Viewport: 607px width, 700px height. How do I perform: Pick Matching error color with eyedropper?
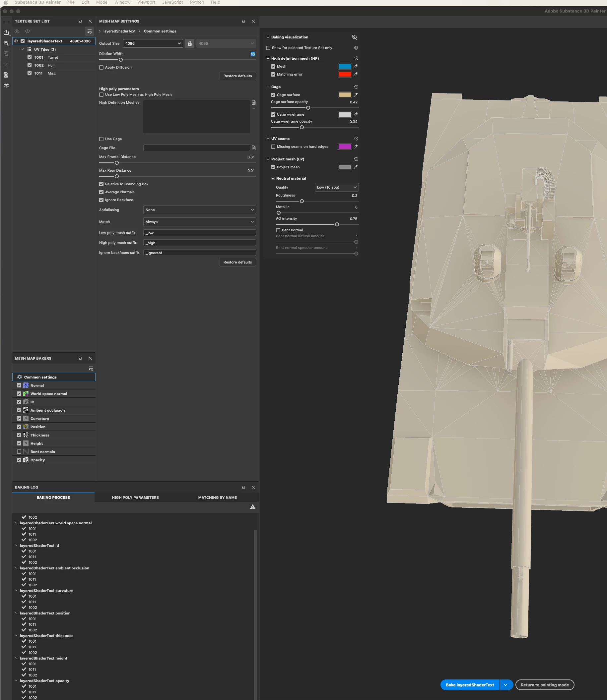356,74
